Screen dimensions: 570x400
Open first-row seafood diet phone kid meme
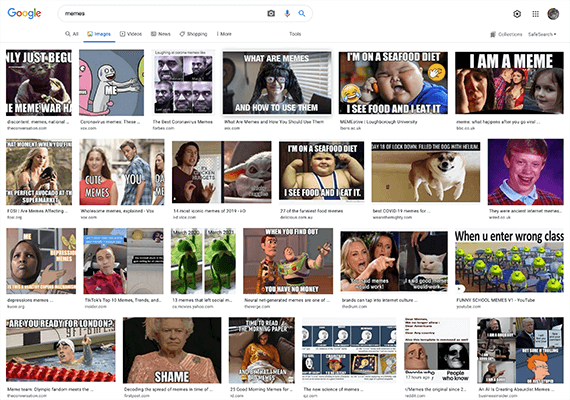coord(393,83)
